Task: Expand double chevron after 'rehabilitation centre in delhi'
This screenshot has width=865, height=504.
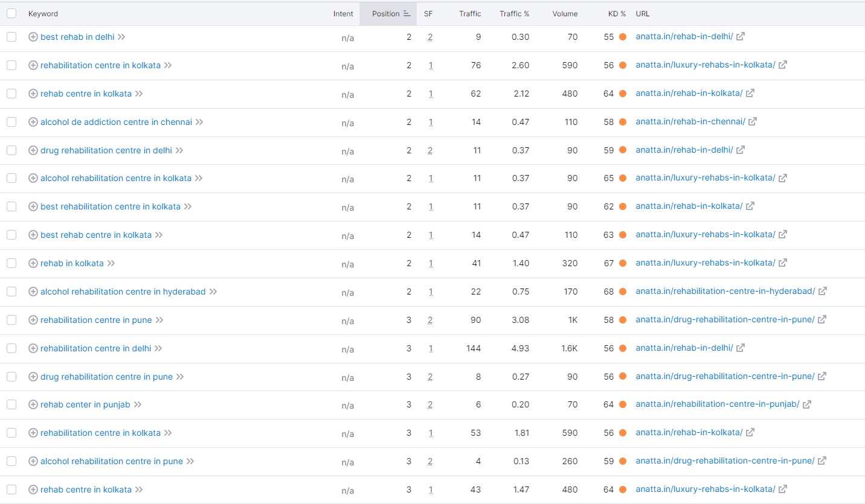Action: point(158,348)
